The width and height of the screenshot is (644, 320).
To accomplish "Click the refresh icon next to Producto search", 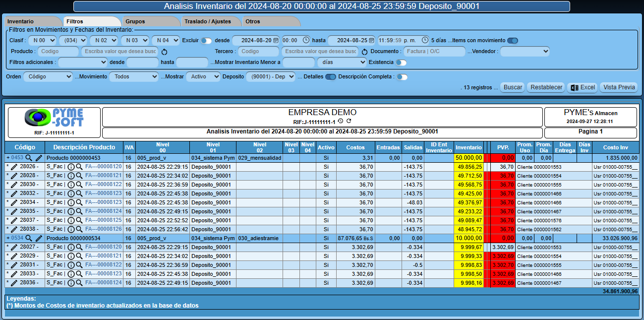I will click(x=165, y=52).
